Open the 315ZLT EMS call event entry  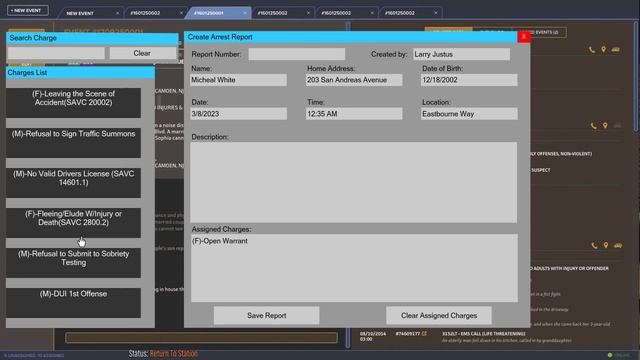coord(484,334)
